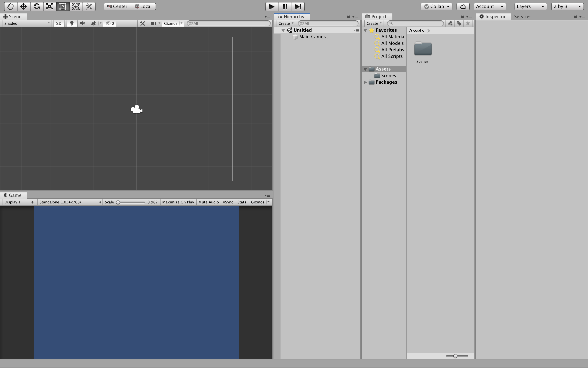This screenshot has height=368, width=588.
Task: Toggle Mute Audio in Game view
Action: pos(208,202)
